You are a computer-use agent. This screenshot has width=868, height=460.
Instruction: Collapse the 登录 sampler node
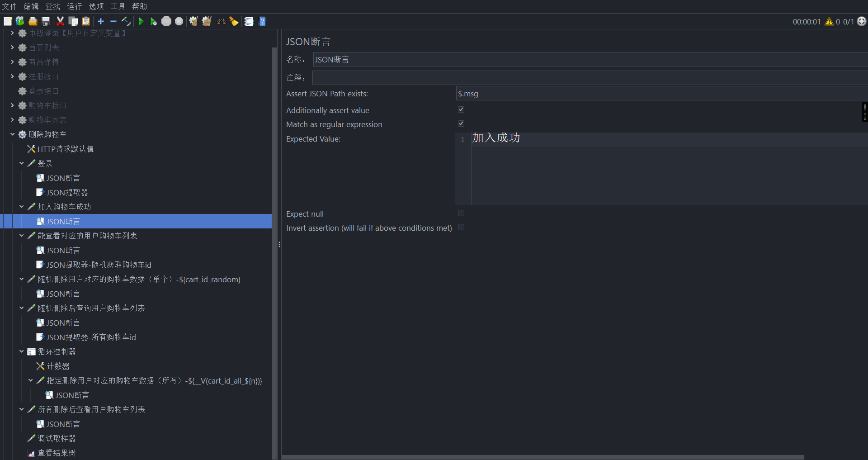(x=21, y=163)
